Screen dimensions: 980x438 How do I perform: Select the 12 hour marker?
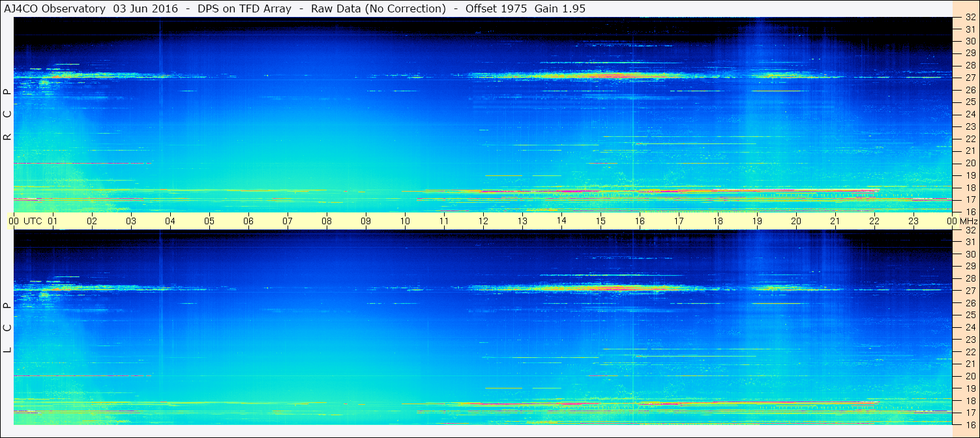(x=483, y=221)
